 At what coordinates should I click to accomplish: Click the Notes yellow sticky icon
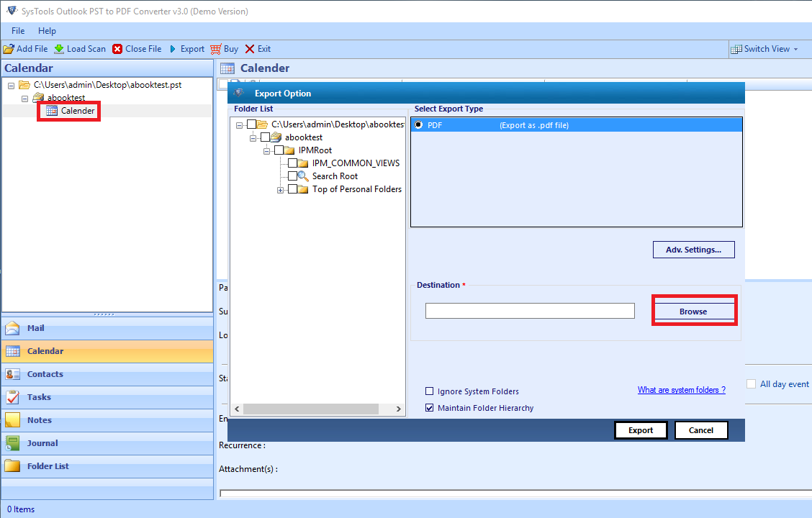12,420
